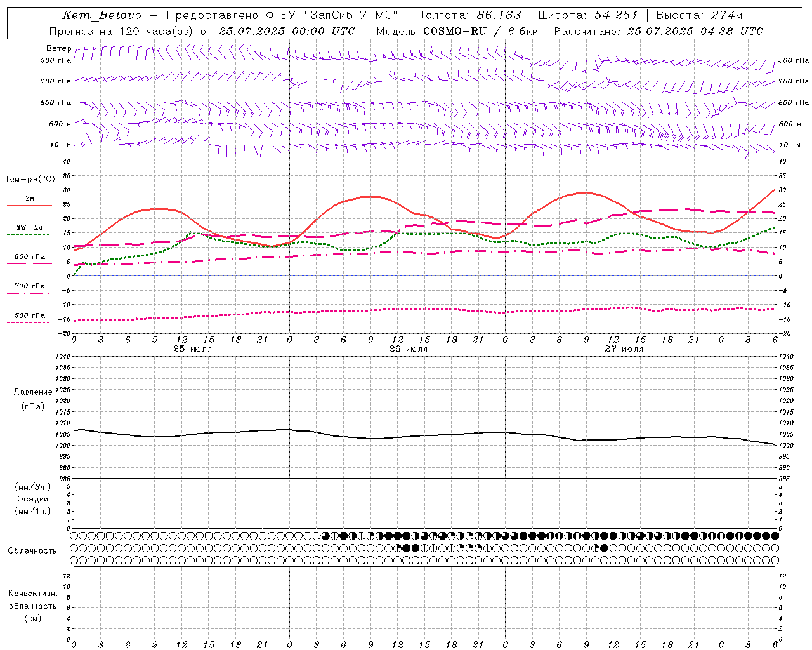Click the "Долгота: 86.163" header value
The image size is (812, 650).
(469, 15)
